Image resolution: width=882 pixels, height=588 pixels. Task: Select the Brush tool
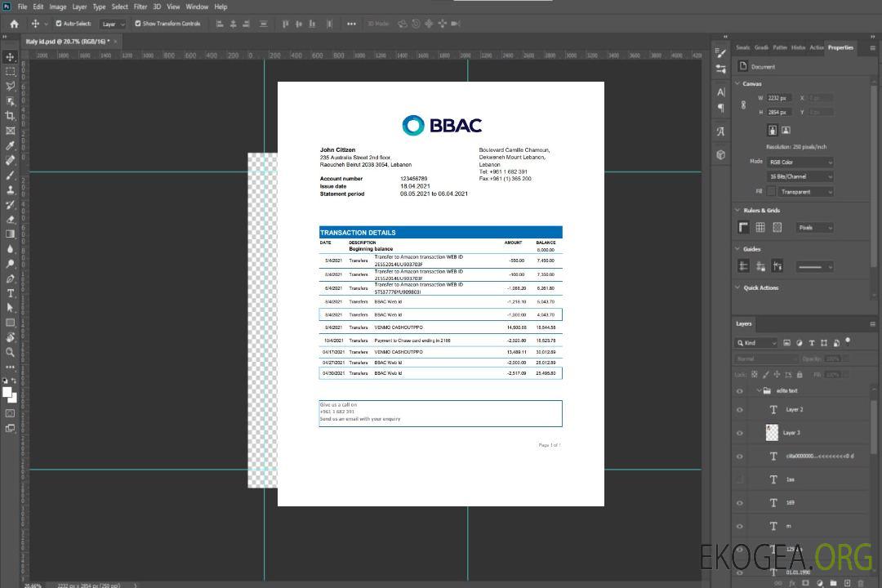[10, 175]
